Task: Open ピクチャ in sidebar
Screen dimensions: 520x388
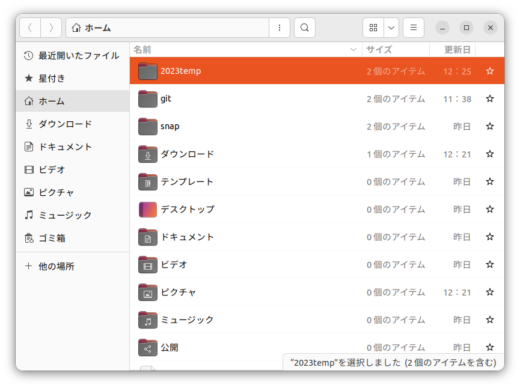Action: coord(73,192)
